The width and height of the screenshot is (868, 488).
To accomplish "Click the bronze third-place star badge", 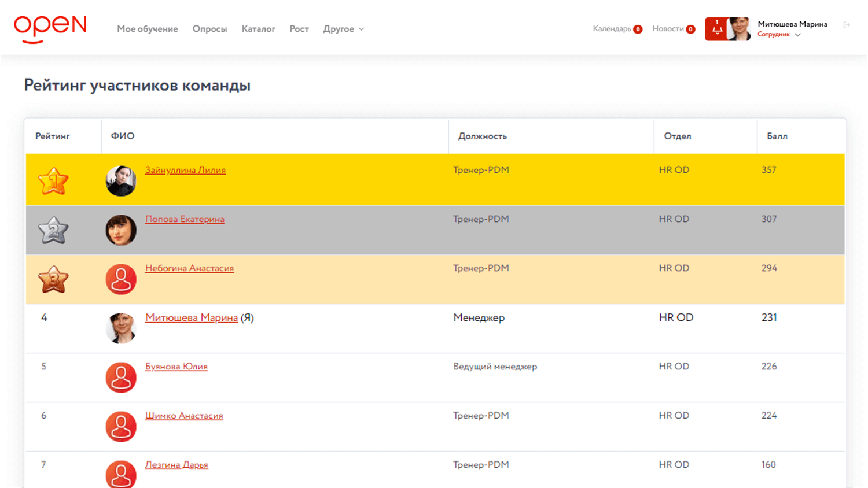I will [x=53, y=279].
